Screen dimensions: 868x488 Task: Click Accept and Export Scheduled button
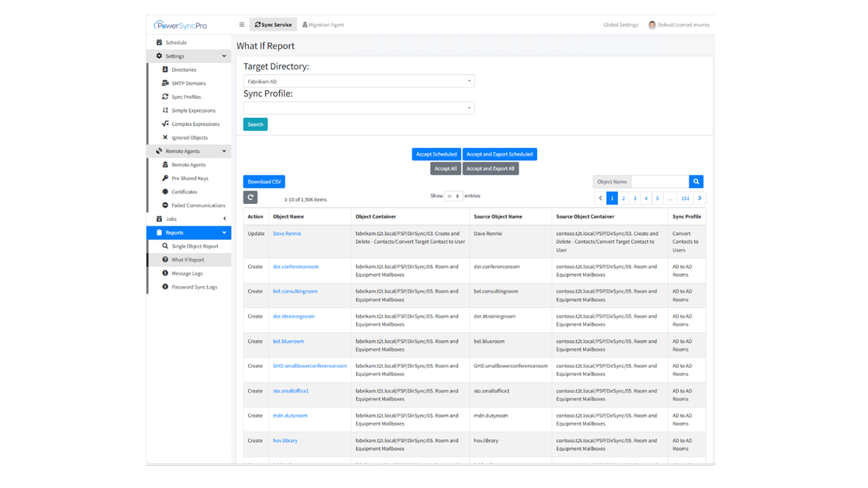pos(500,155)
